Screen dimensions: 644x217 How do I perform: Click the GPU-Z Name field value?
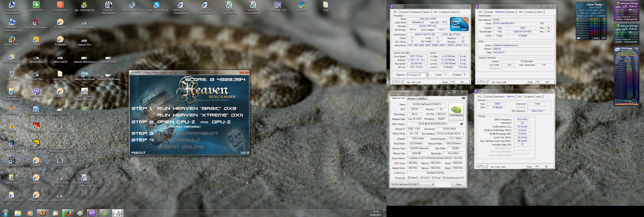427,104
